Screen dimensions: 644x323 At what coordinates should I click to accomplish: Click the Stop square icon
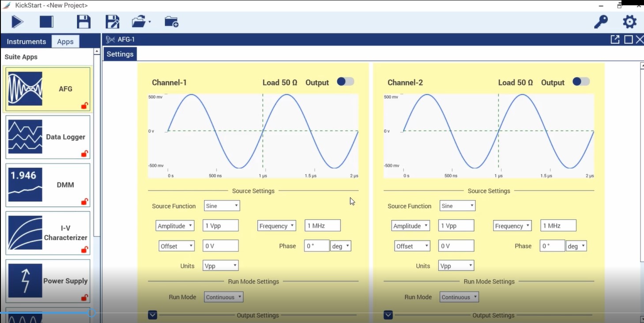coord(46,22)
